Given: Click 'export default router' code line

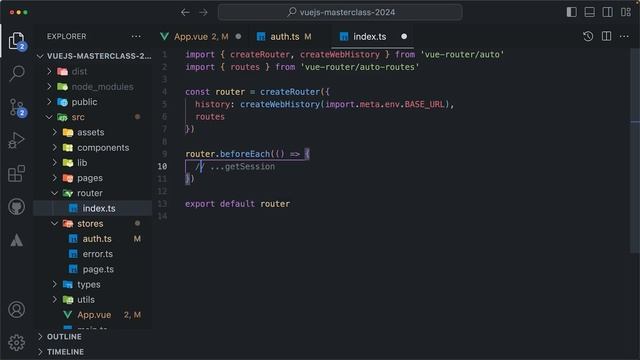Looking at the screenshot, I should [x=238, y=204].
